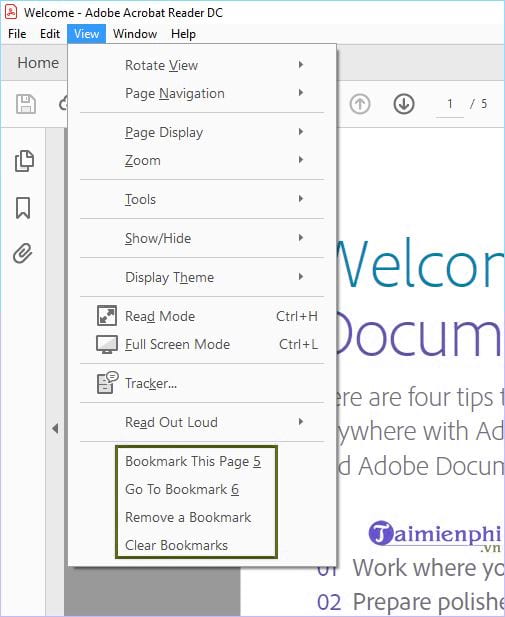The image size is (505, 617).
Task: Expand the Zoom submenu
Action: coord(202,160)
